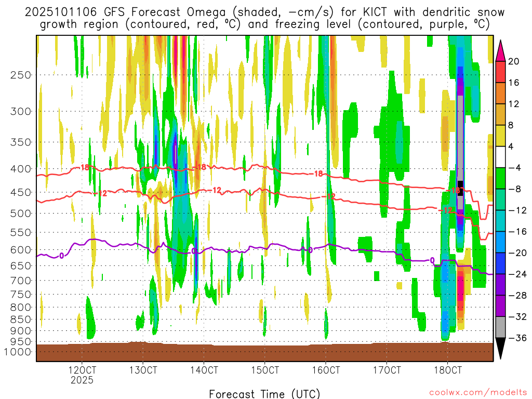Viewport: 532px width, 399px height.
Task: Click the green colorbar swatch between -4 and -8
Action: click(x=500, y=179)
